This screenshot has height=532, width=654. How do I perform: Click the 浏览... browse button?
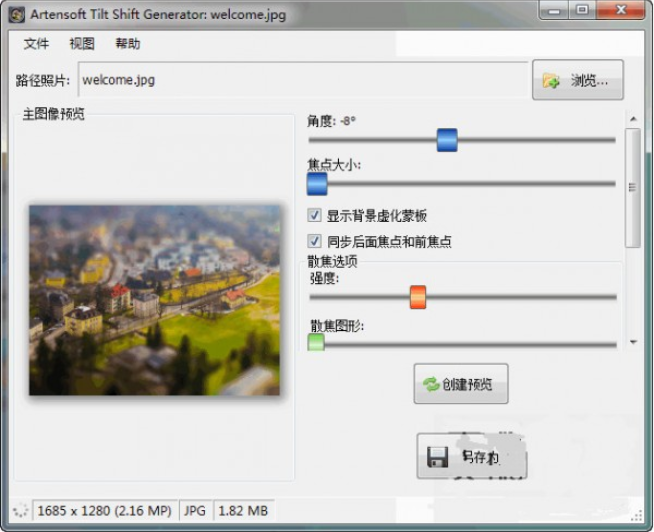click(578, 80)
